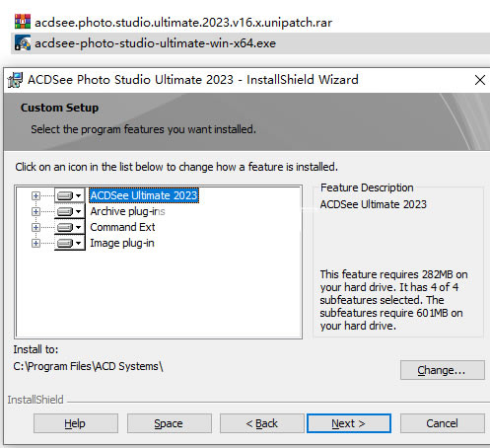Click the Space button
The height and width of the screenshot is (448, 490).
[170, 423]
